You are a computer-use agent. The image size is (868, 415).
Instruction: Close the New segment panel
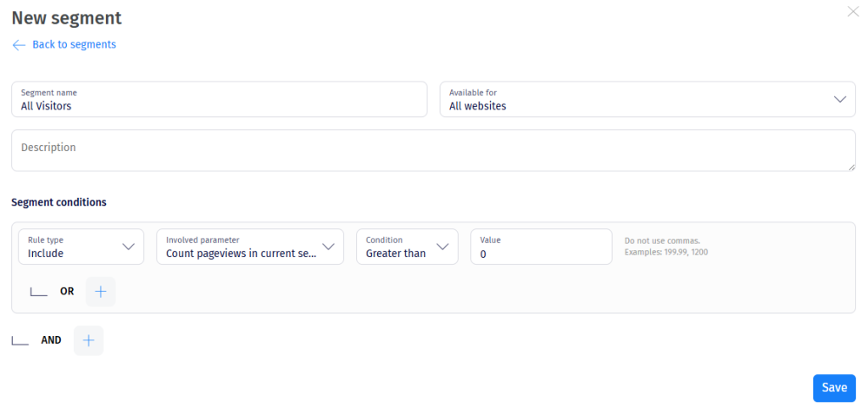[853, 12]
